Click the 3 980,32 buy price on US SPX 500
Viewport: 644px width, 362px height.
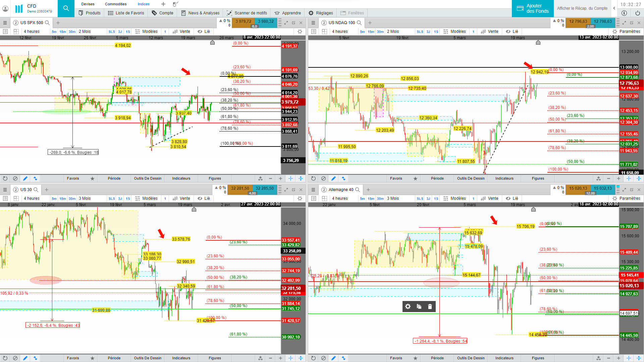266,21
